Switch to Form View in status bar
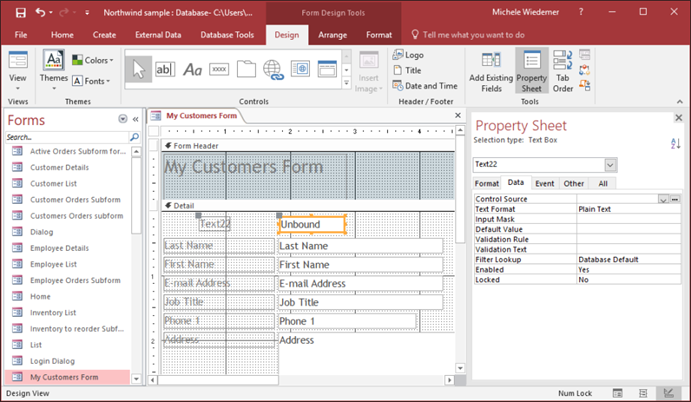The height and width of the screenshot is (402, 691). (x=618, y=393)
